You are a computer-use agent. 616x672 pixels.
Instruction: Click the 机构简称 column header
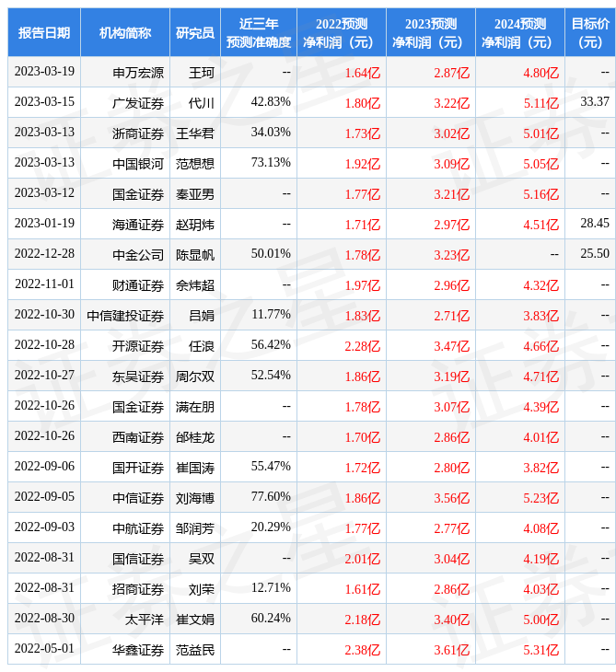tap(125, 33)
